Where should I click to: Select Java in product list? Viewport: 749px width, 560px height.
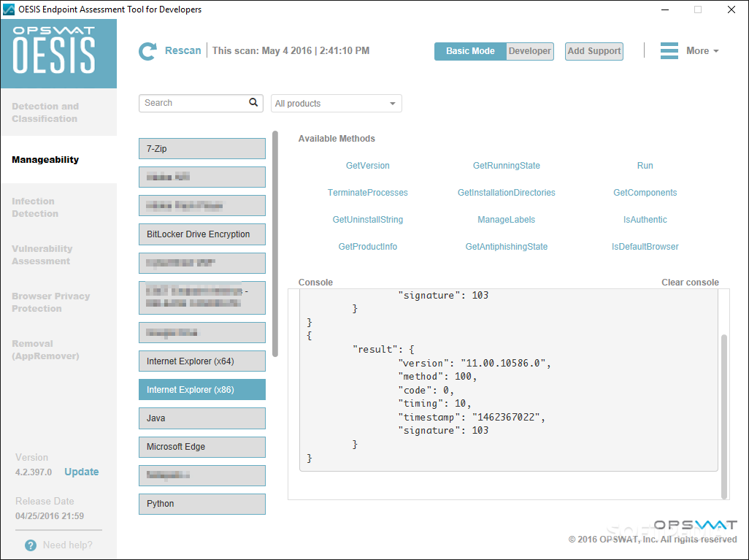(202, 418)
